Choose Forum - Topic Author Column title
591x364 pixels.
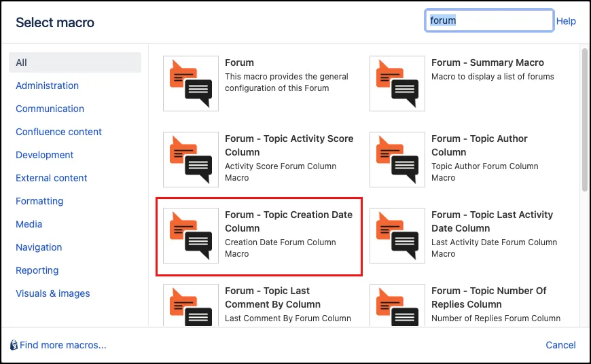coord(479,145)
